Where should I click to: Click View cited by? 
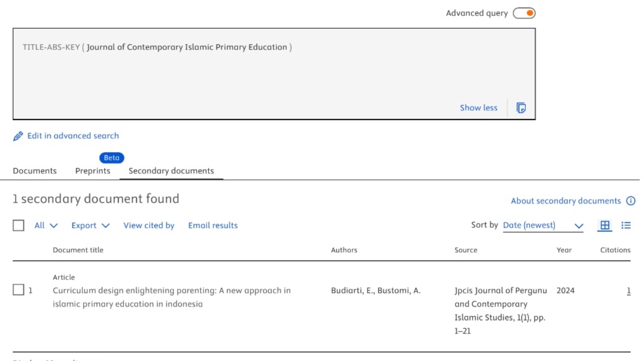click(x=149, y=226)
